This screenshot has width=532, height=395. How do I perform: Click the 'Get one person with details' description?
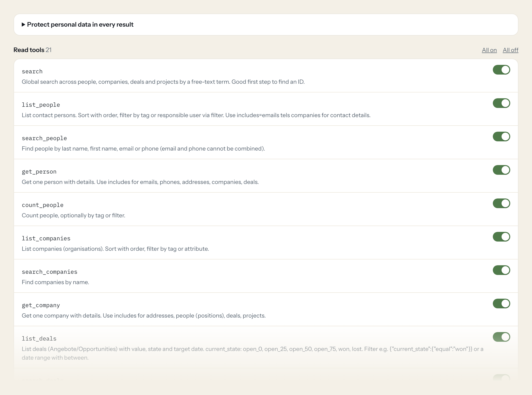coord(140,182)
